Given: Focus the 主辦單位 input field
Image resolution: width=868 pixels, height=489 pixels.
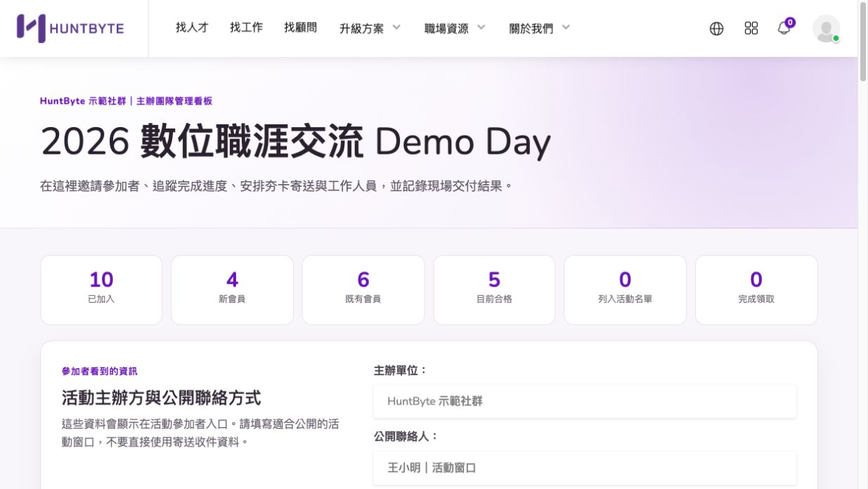Looking at the screenshot, I should tap(585, 401).
